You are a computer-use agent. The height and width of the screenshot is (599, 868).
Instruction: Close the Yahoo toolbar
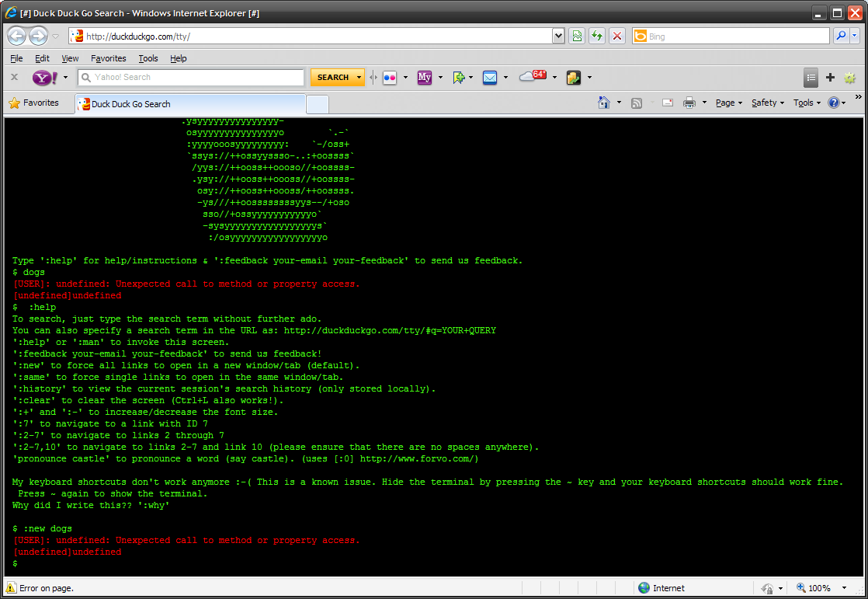15,77
